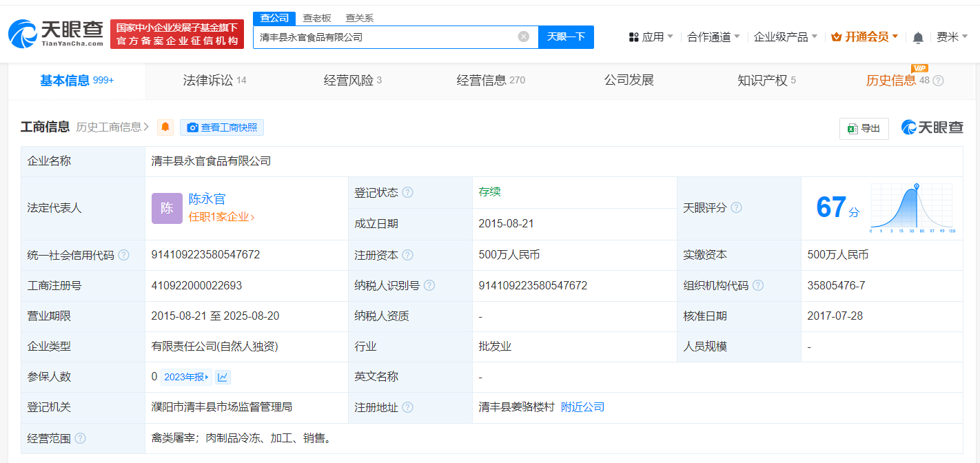Open the notification bell icon top right
980x463 pixels.
click(918, 37)
